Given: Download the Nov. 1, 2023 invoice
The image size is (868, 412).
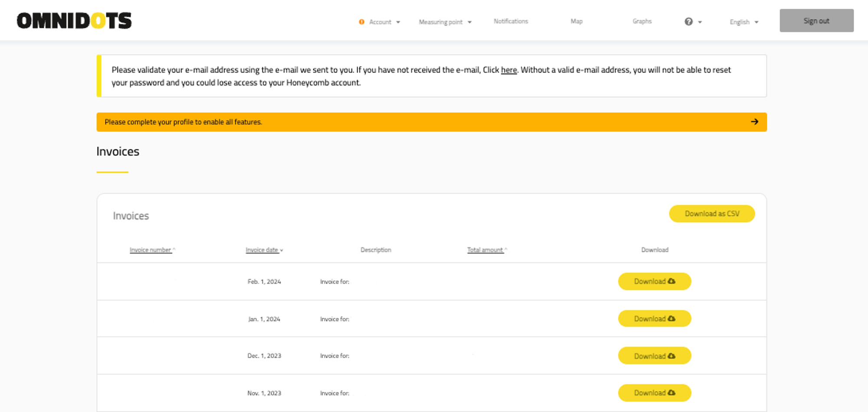Looking at the screenshot, I should 654,393.
